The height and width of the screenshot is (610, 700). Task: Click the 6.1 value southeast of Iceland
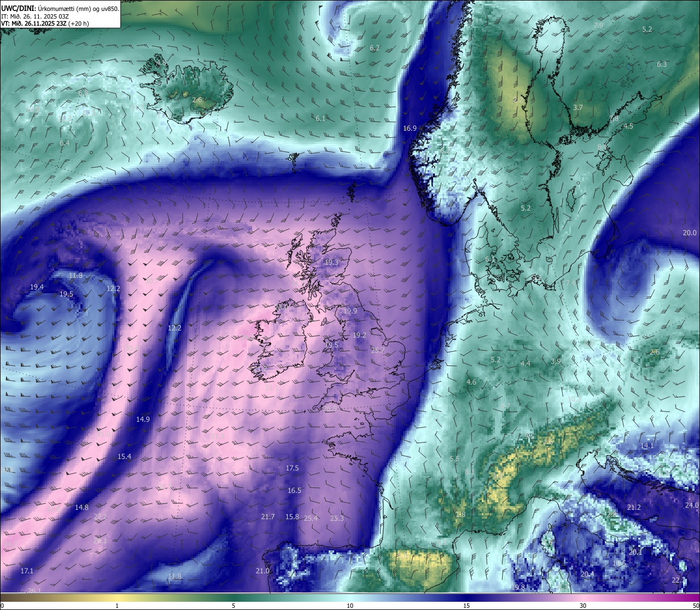[x=320, y=119]
